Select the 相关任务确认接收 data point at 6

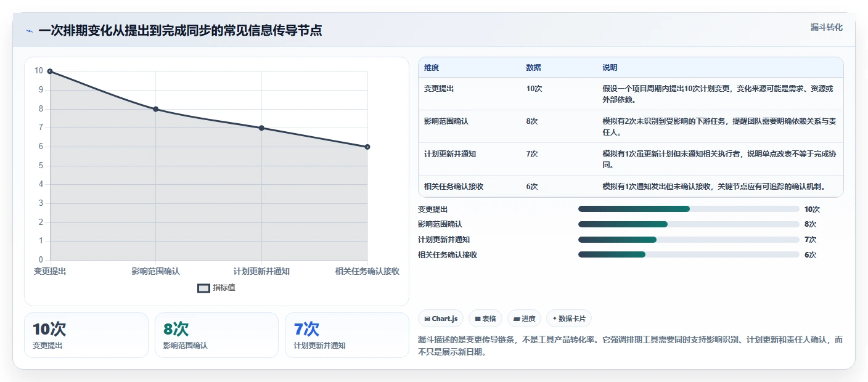click(367, 147)
